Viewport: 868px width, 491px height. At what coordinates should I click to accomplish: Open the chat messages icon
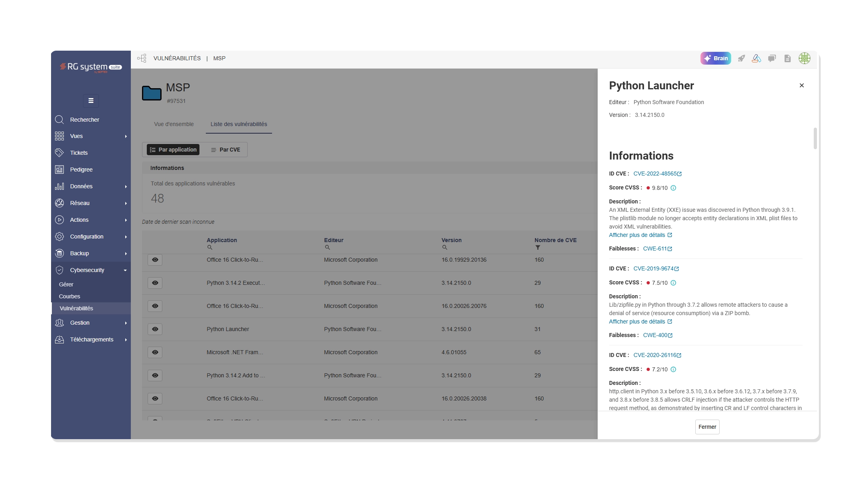(x=772, y=58)
